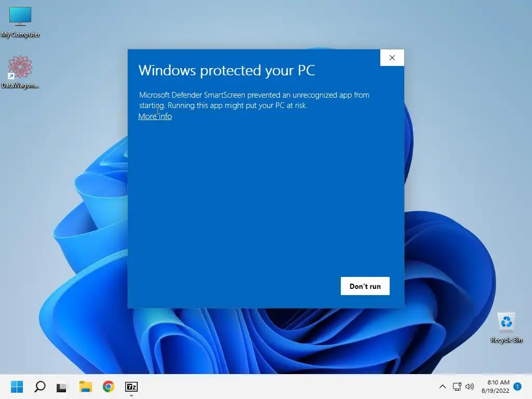This screenshot has height=399, width=532.
Task: Launch File Explorer from taskbar
Action: 86,387
